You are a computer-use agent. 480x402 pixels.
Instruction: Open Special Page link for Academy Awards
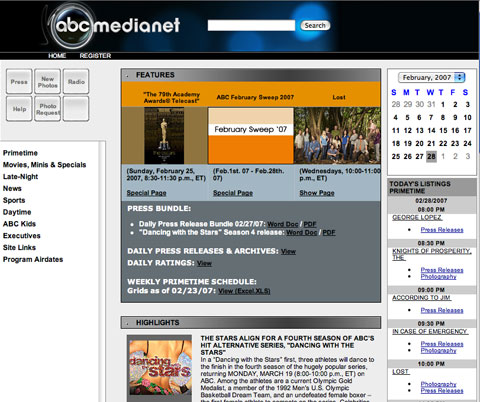pyautogui.click(x=146, y=193)
